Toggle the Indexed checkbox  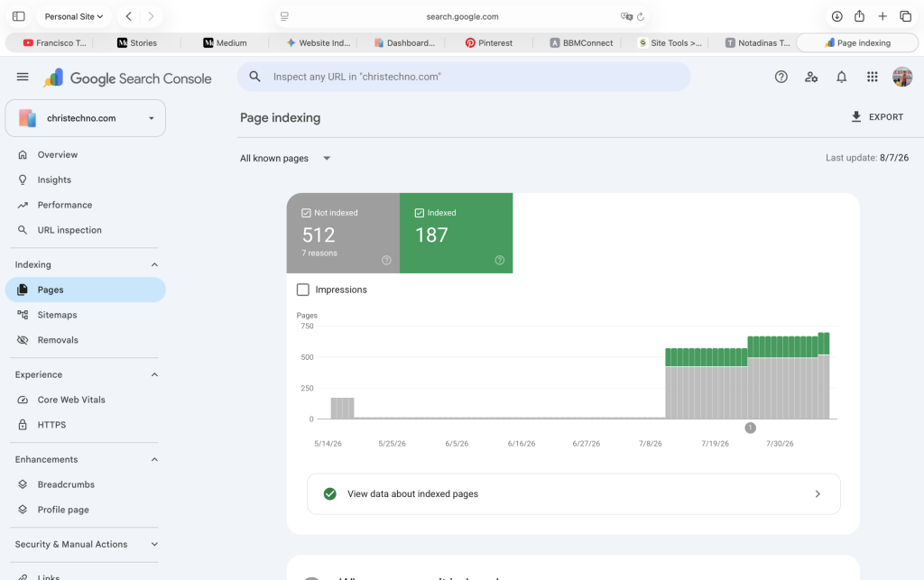point(419,213)
